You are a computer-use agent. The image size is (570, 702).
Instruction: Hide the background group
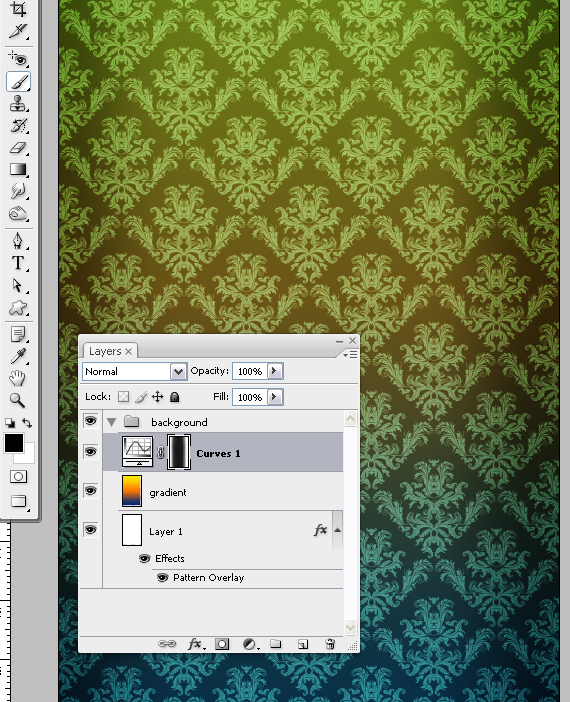point(90,421)
